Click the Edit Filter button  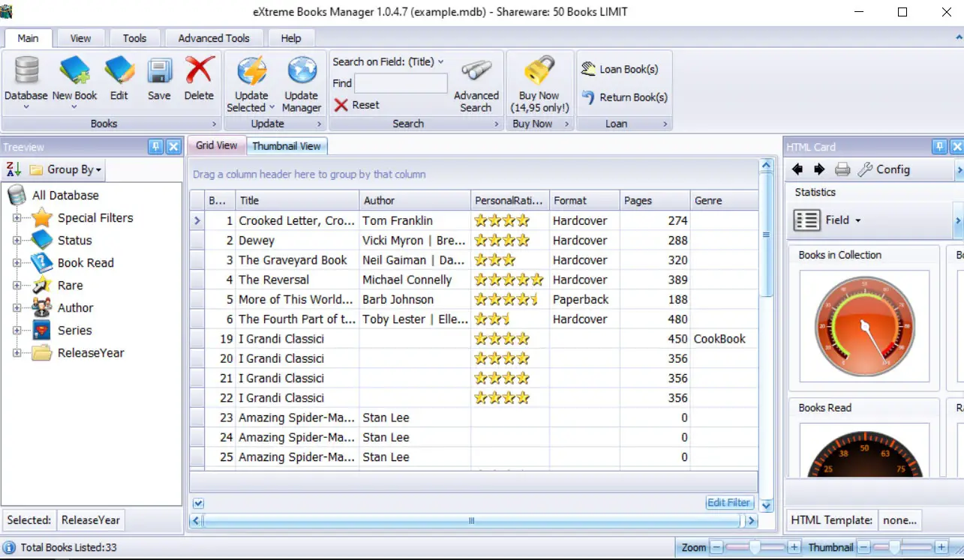(728, 503)
